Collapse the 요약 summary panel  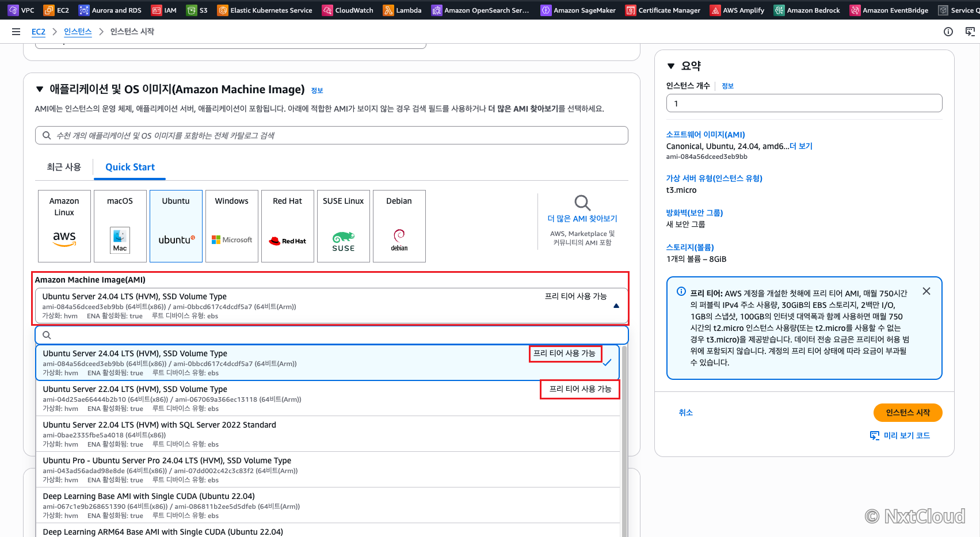pyautogui.click(x=671, y=66)
